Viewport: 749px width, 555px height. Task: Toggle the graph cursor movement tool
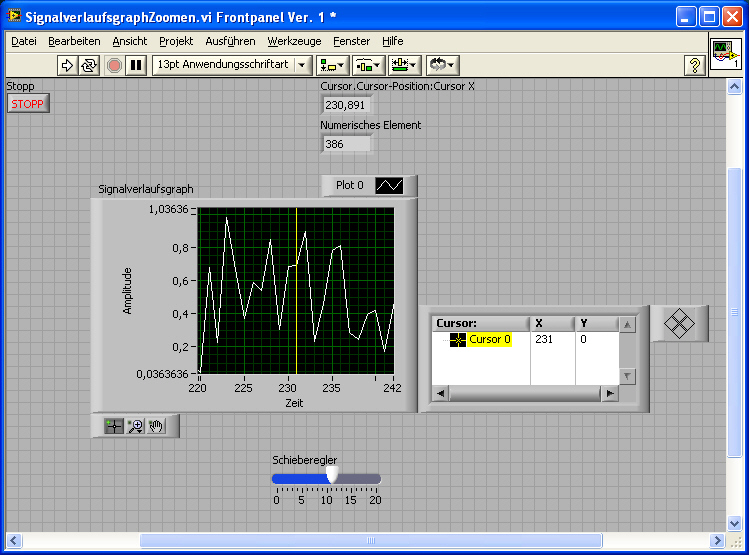114,426
